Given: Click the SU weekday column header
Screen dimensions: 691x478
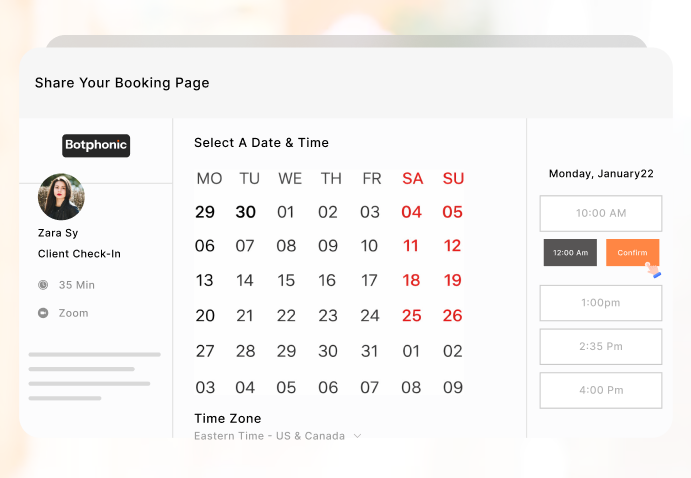Looking at the screenshot, I should pyautogui.click(x=453, y=178).
